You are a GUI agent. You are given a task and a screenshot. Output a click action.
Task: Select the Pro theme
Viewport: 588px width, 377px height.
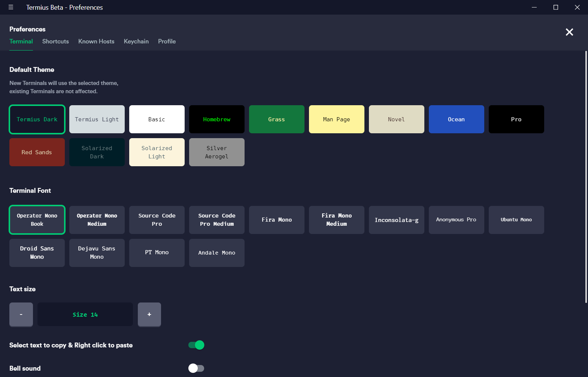click(x=516, y=119)
